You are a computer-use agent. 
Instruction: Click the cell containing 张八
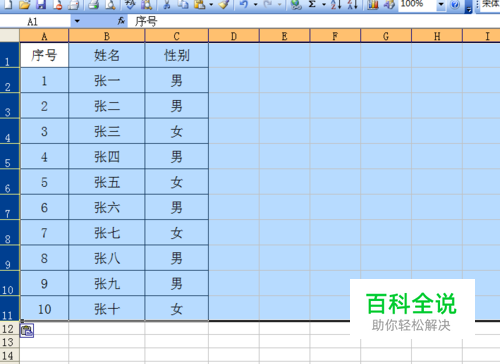[107, 258]
